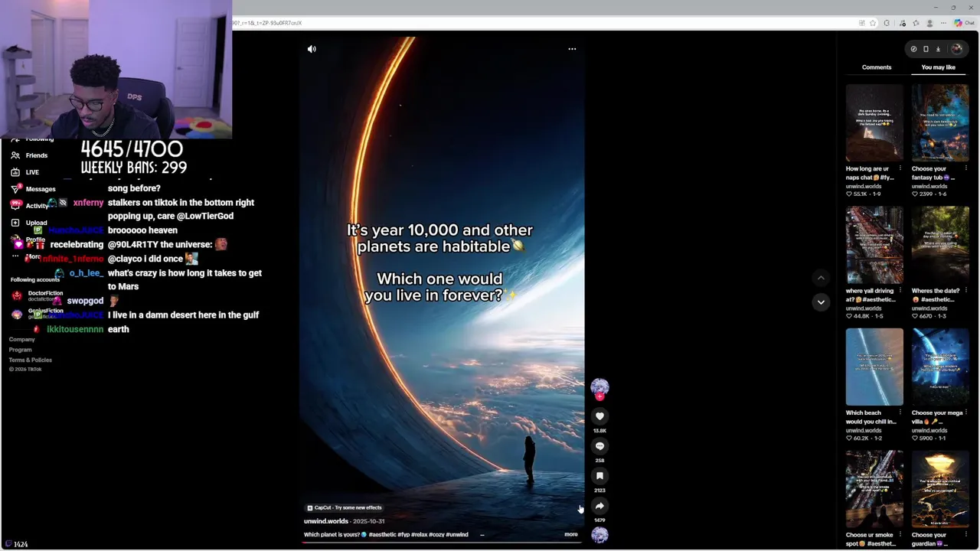Open options for 'Wheres the date?' card
This screenshot has width=980, height=551.
tap(965, 291)
